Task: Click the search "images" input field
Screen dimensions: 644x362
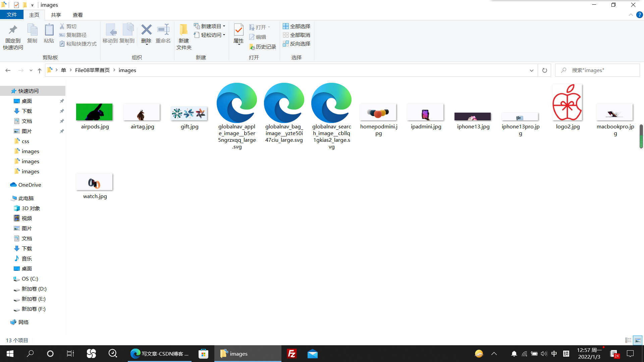Action: [x=597, y=70]
